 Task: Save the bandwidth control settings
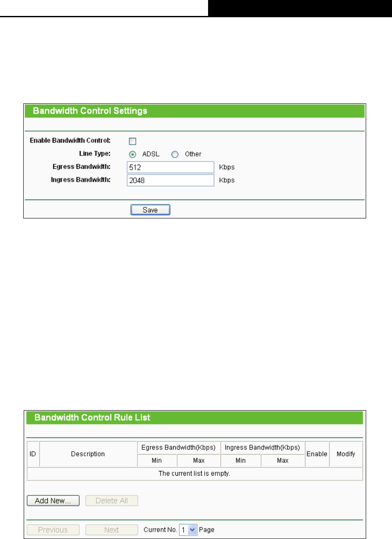pos(150,210)
